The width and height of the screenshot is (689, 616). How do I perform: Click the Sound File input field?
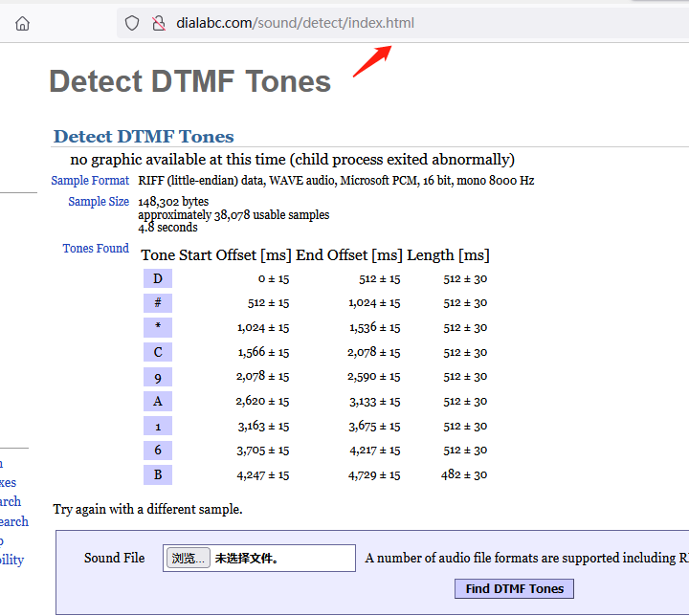point(259,558)
